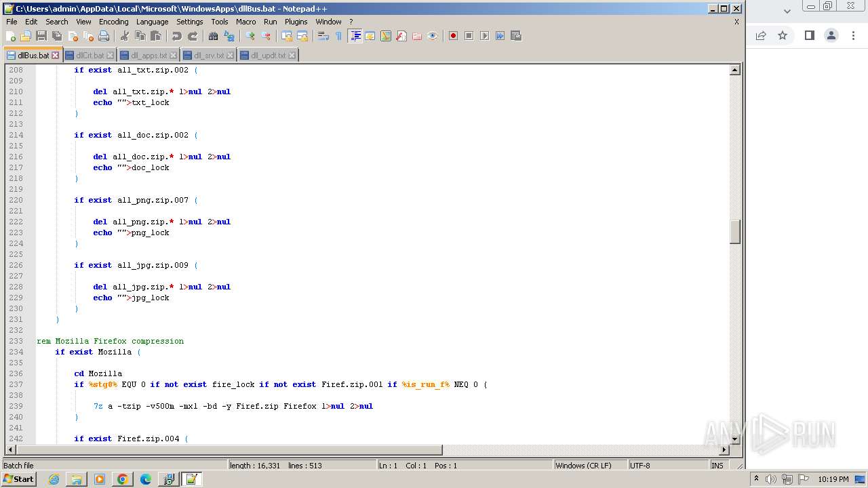Click the Save Recorded Macro icon
This screenshot has width=868, height=488.
[516, 36]
